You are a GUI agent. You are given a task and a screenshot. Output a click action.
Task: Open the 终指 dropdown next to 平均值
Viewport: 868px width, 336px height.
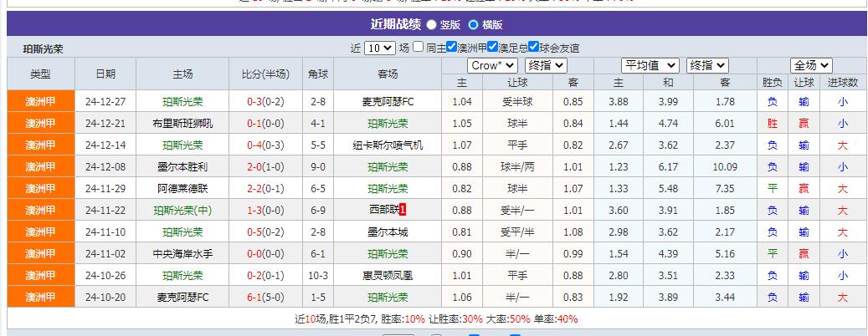(706, 65)
